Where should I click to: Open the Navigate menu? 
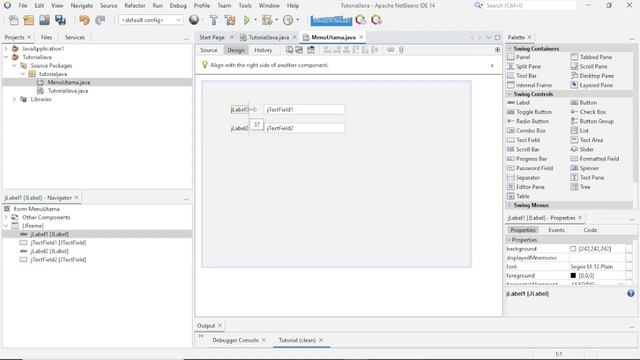tap(82, 6)
